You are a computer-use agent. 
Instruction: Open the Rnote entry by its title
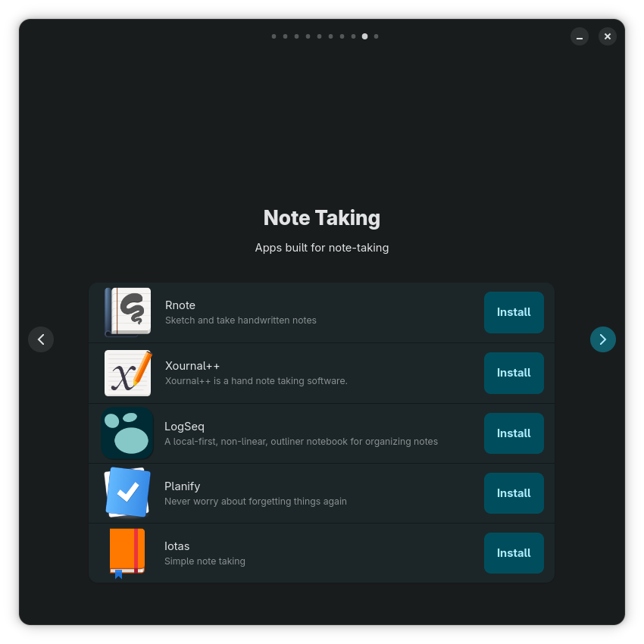click(x=180, y=305)
